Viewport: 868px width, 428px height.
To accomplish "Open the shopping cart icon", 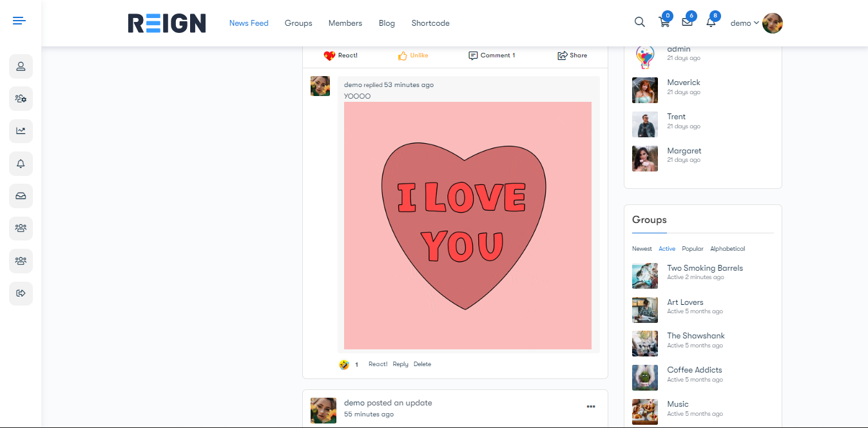I will point(664,22).
